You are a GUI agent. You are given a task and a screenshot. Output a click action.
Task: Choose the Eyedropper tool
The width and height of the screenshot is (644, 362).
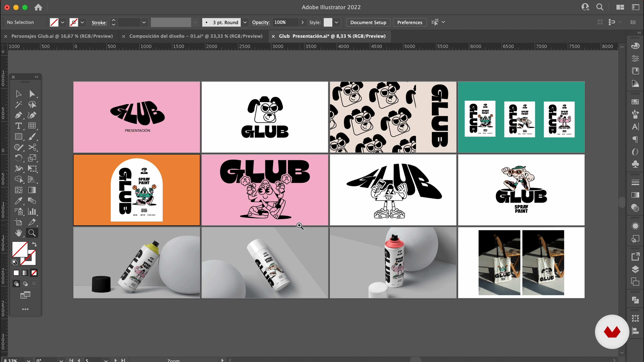click(x=18, y=201)
